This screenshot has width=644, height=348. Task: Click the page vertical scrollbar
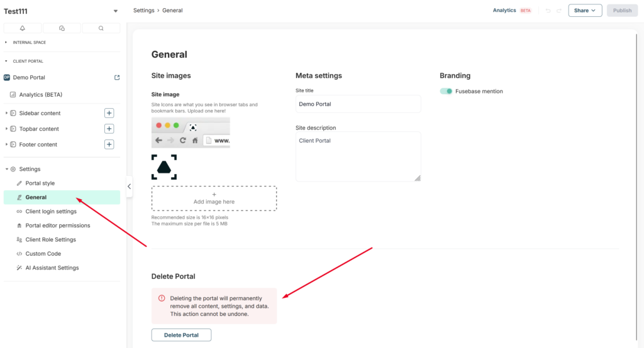click(636, 187)
